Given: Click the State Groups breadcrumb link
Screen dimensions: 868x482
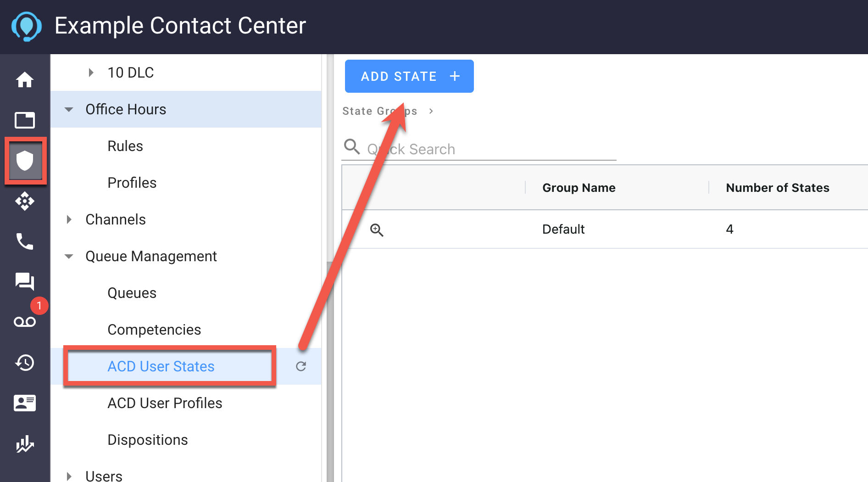Looking at the screenshot, I should pos(380,111).
